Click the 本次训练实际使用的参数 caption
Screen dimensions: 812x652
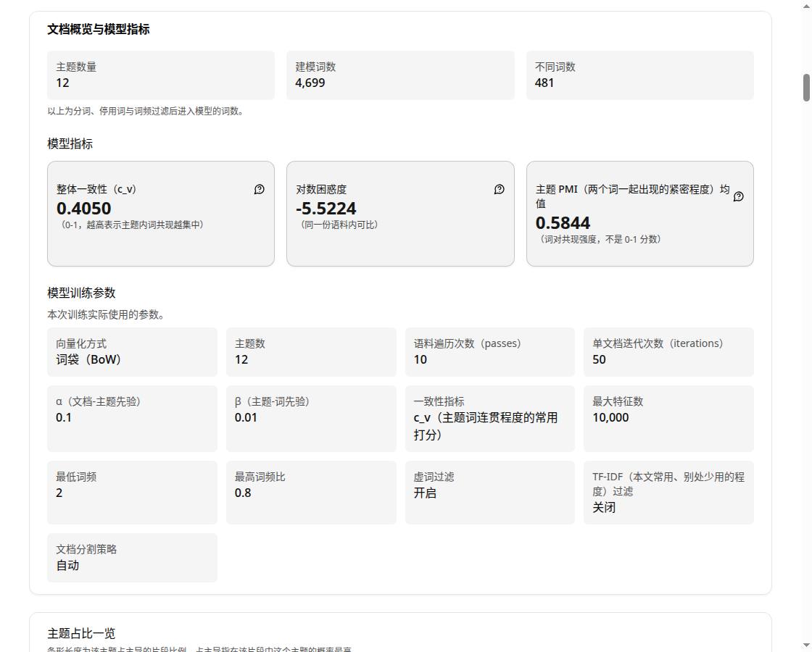coord(106,314)
